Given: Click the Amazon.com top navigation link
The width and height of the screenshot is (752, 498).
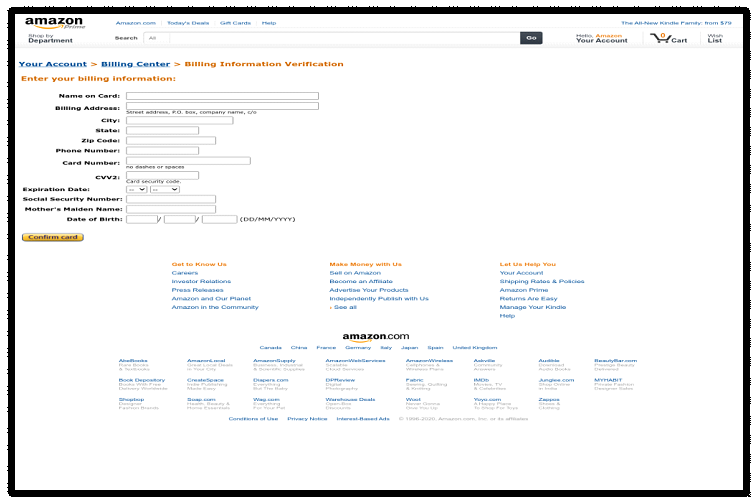Looking at the screenshot, I should coord(136,23).
